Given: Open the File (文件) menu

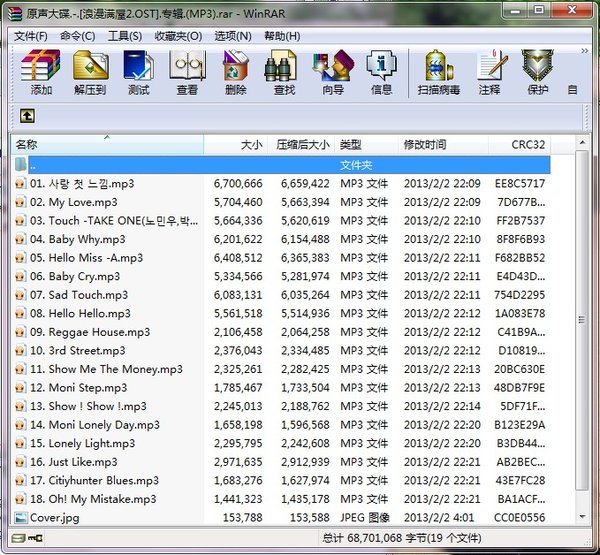Looking at the screenshot, I should pyautogui.click(x=31, y=36).
